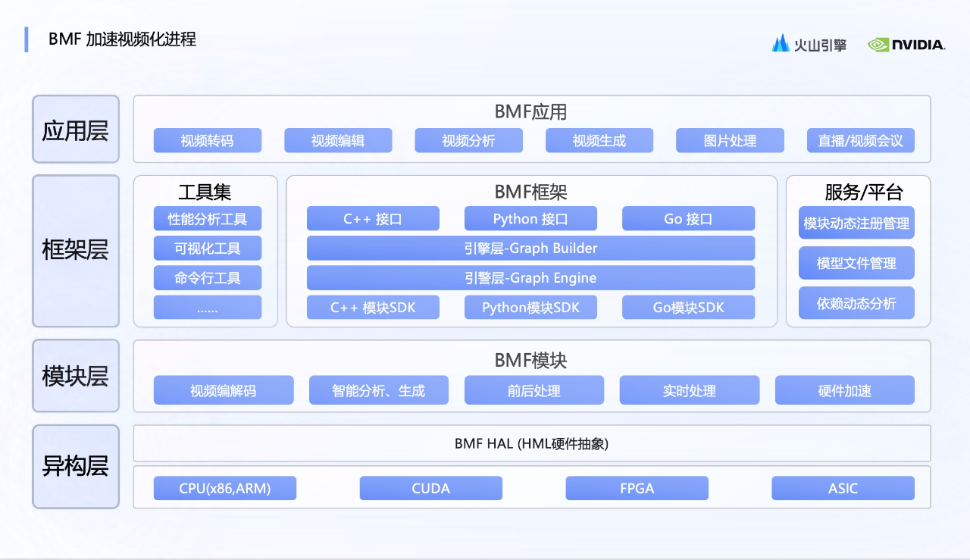This screenshot has width=970, height=560.
Task: Select the Graph Engine bar
Action: coord(530,278)
